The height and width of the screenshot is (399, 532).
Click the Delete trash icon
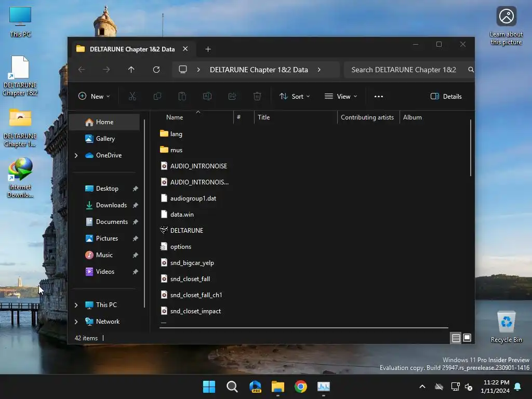[x=257, y=96]
